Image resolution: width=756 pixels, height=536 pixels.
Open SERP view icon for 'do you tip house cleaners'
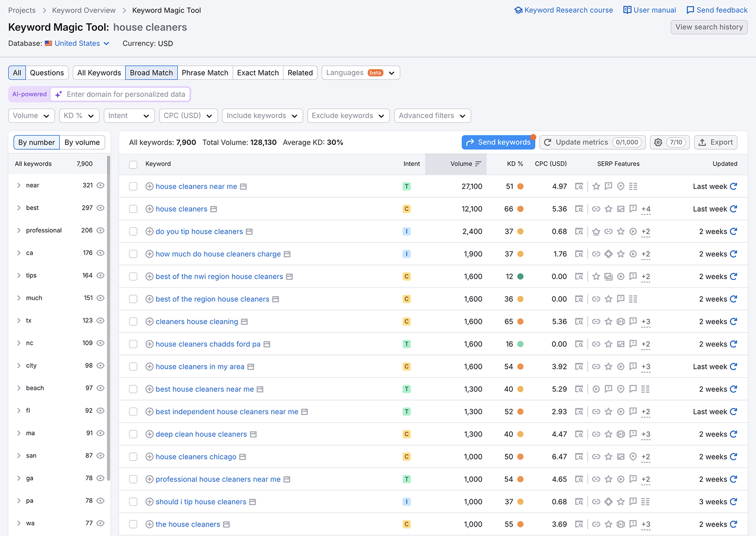pyautogui.click(x=579, y=231)
